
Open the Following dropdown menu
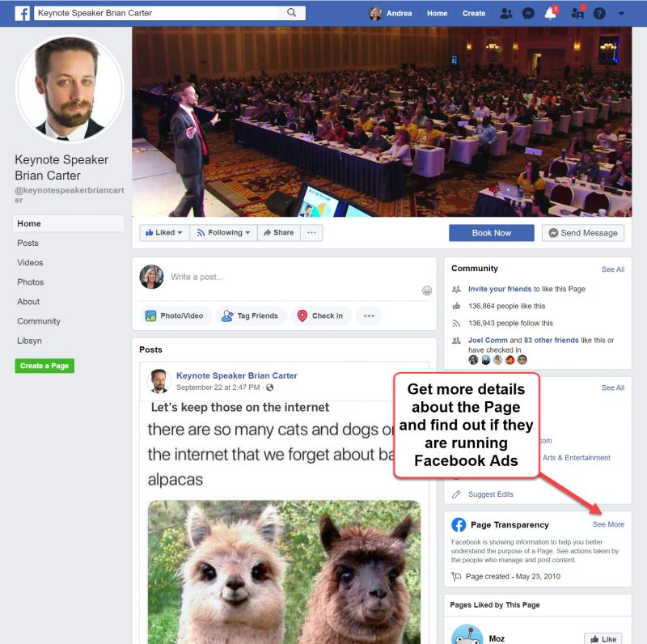[x=223, y=232]
